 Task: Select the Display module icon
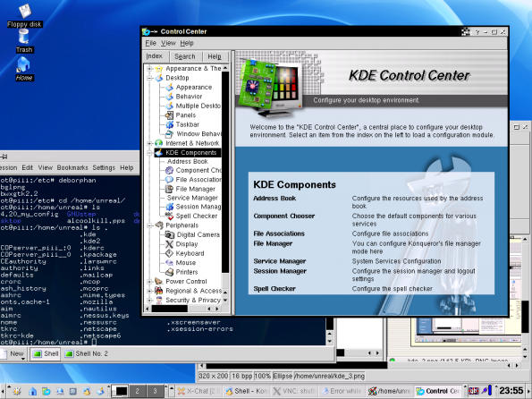click(x=169, y=244)
